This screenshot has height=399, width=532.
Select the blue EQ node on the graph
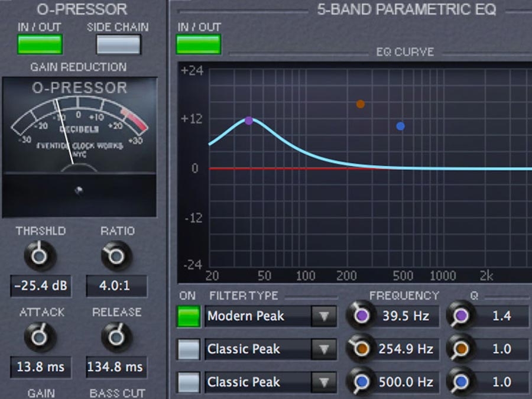point(400,126)
